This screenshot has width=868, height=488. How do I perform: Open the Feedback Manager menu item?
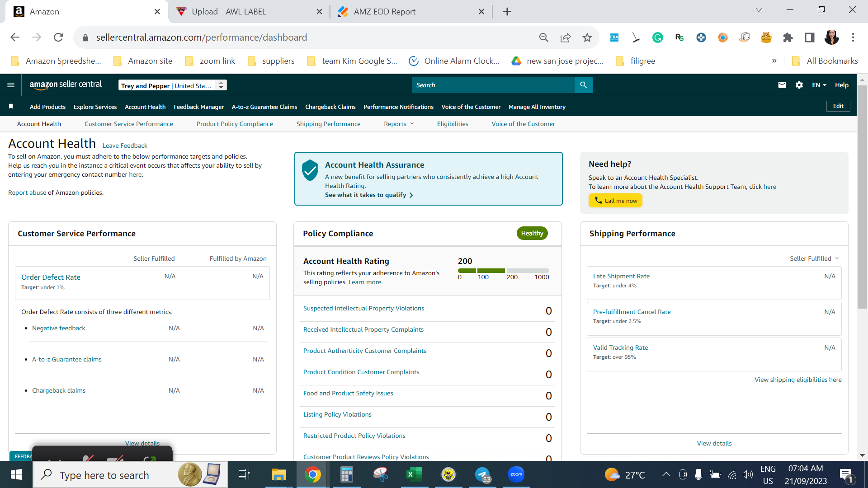point(198,107)
